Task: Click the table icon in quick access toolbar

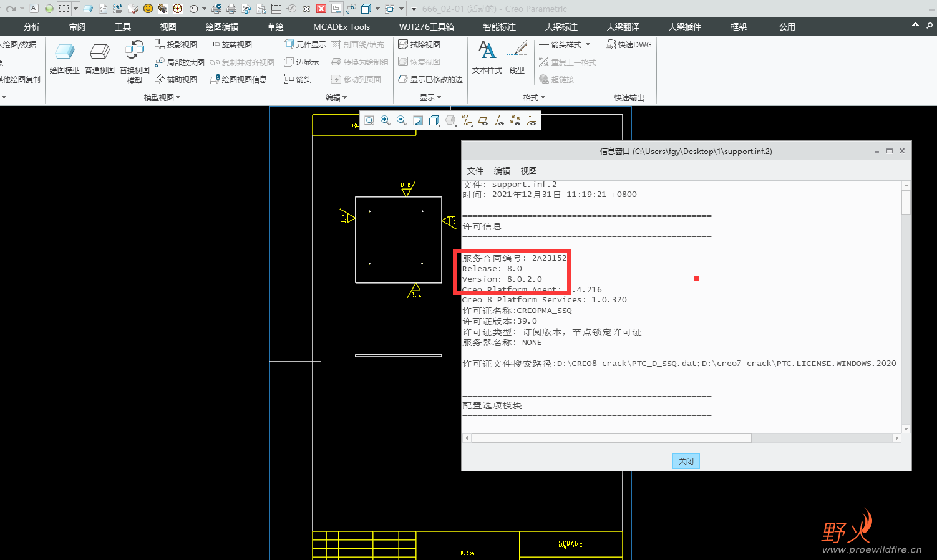Action: pos(276,9)
